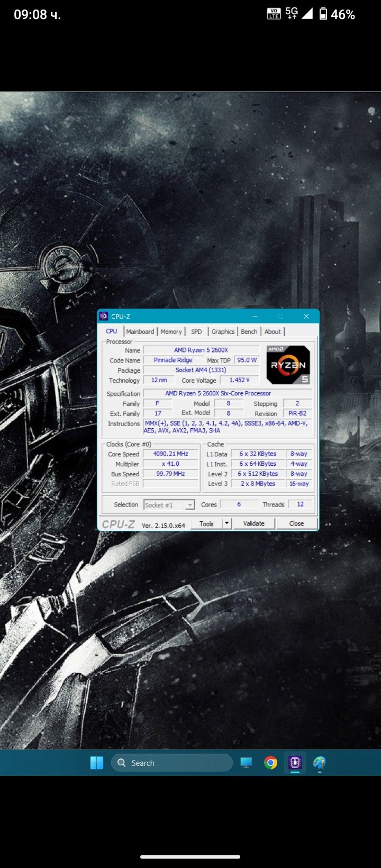The width and height of the screenshot is (381, 868).
Task: Click the Cores value 6
Action: coord(239,504)
